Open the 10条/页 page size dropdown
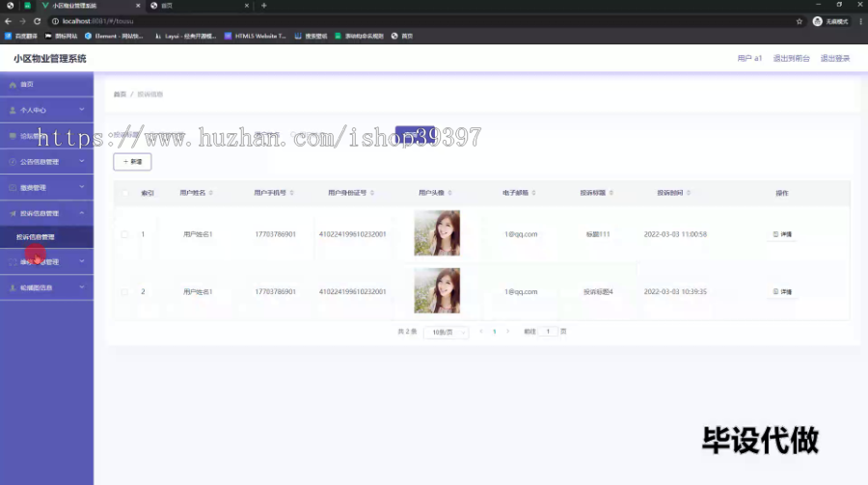 447,333
